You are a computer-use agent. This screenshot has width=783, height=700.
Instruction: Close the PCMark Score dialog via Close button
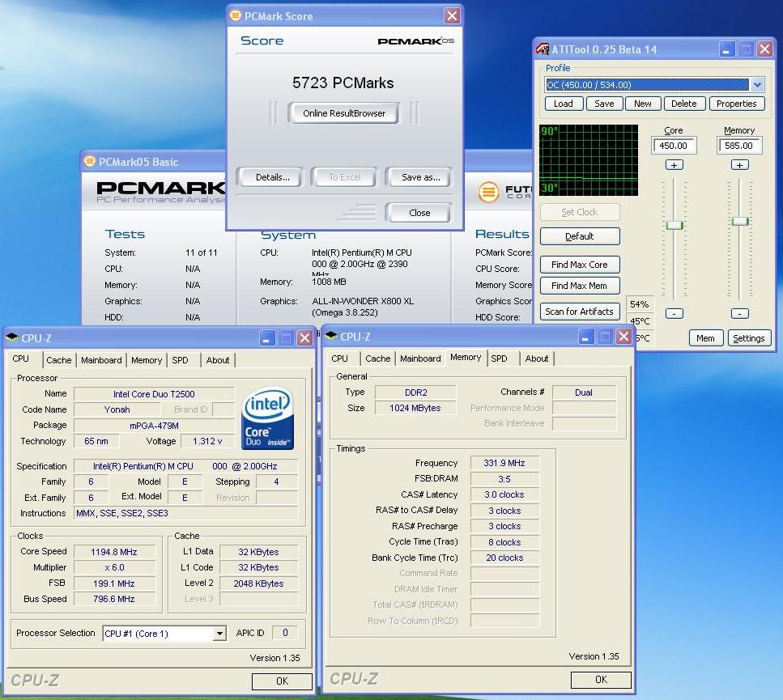tap(419, 213)
